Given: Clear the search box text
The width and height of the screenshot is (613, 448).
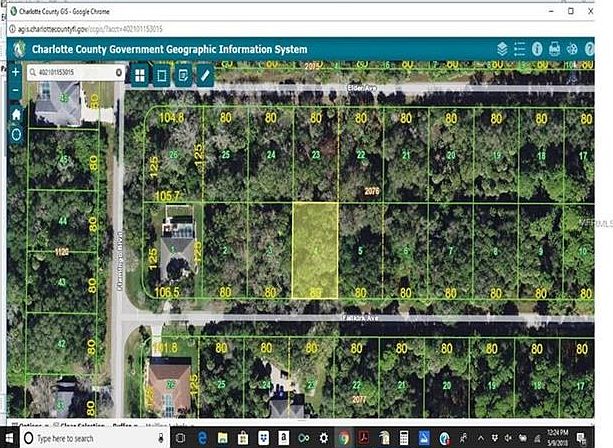Looking at the screenshot, I should [x=119, y=72].
